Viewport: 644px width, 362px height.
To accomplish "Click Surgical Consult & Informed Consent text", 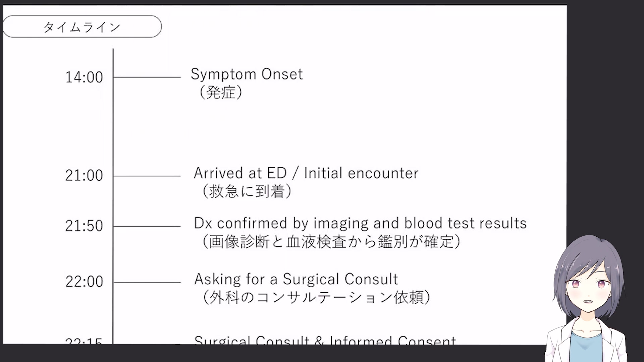I will click(325, 340).
